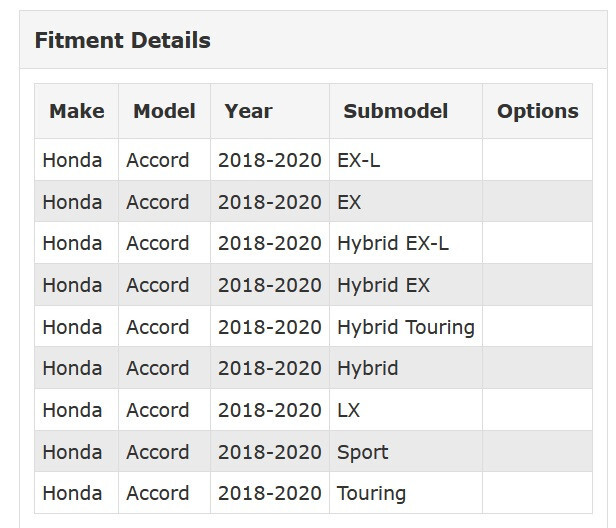Click the Options column header
616x528 pixels.
point(537,111)
